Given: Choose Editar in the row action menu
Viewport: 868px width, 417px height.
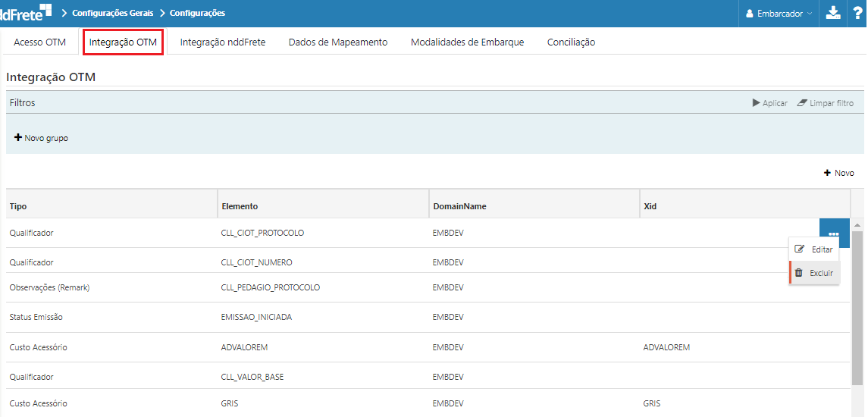Looking at the screenshot, I should 814,249.
